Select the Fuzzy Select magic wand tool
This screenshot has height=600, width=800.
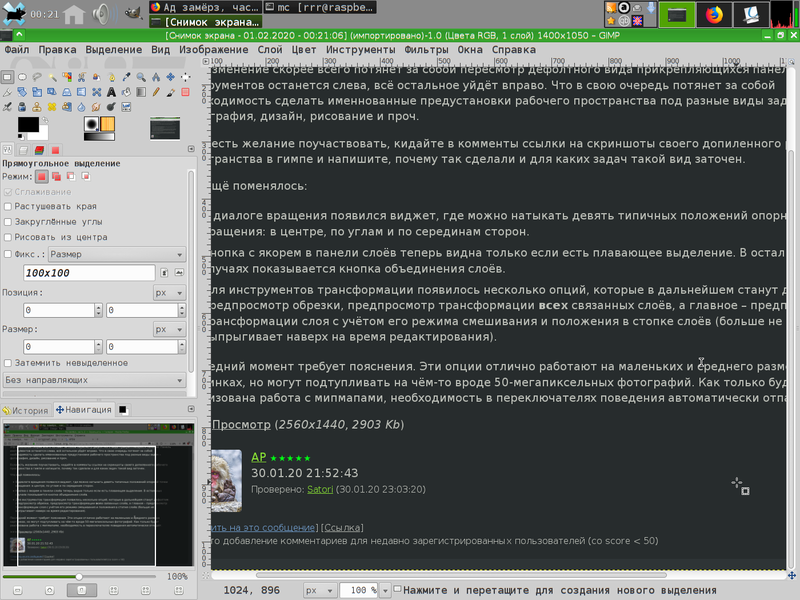tap(52, 77)
